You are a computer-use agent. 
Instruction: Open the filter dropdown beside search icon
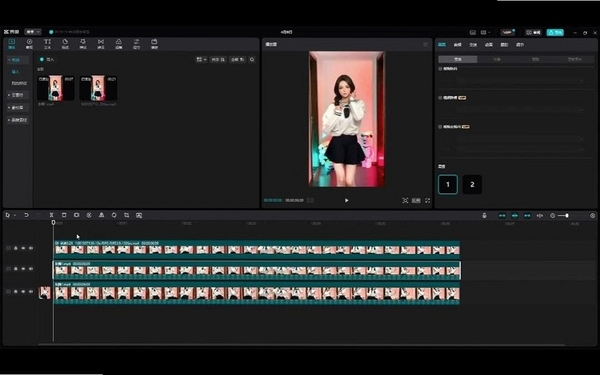[238, 59]
